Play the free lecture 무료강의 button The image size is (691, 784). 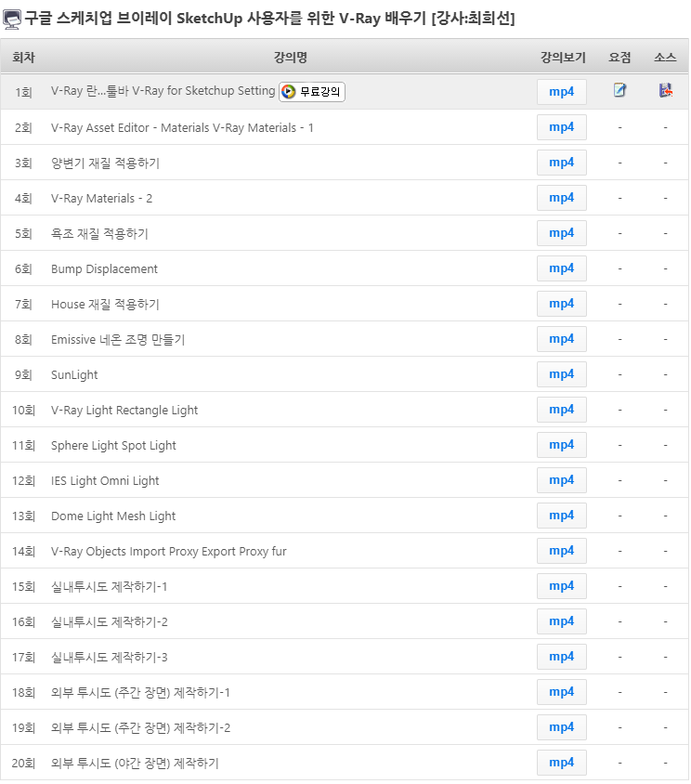pyautogui.click(x=311, y=92)
